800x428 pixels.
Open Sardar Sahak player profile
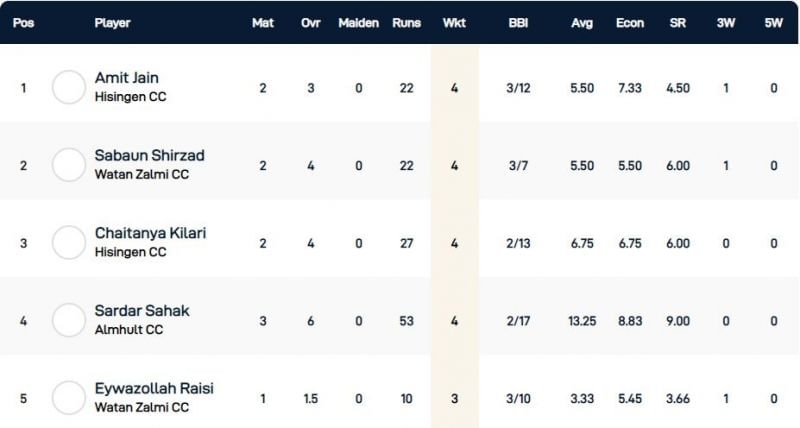(141, 311)
